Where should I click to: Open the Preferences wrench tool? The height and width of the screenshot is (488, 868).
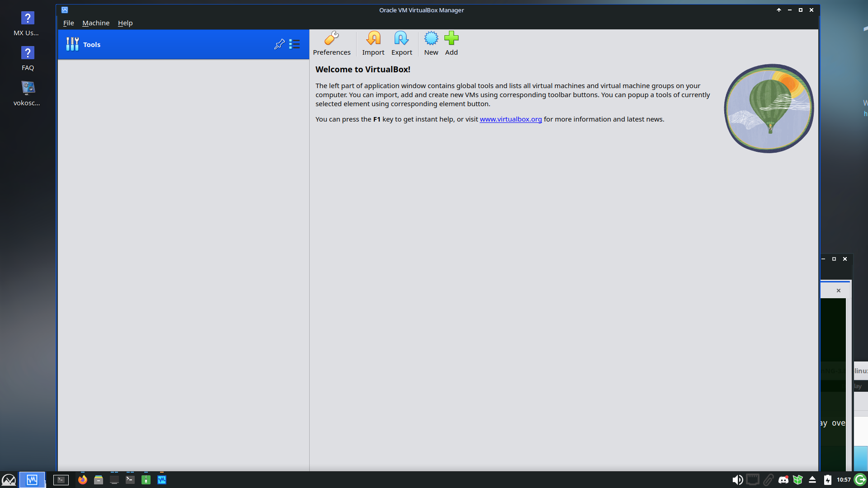331,43
